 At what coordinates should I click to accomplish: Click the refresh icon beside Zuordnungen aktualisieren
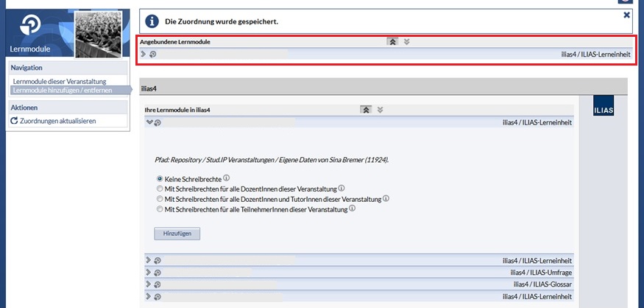tap(14, 121)
